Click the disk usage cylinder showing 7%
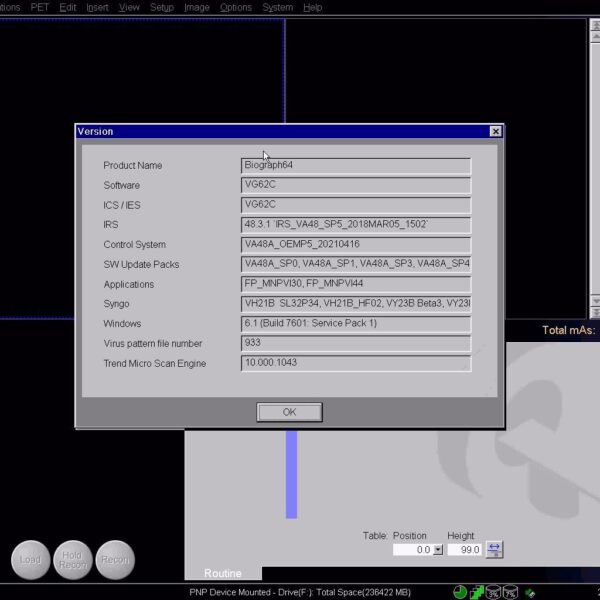 (x=510, y=592)
